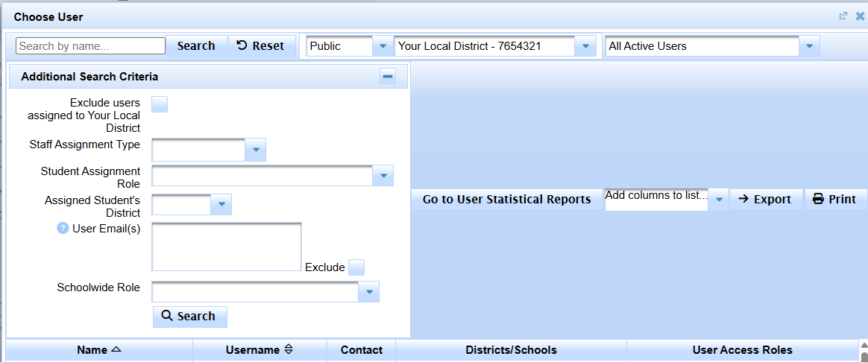Click the pop-out window icon in title bar
The height and width of the screenshot is (362, 868).
coord(843,16)
